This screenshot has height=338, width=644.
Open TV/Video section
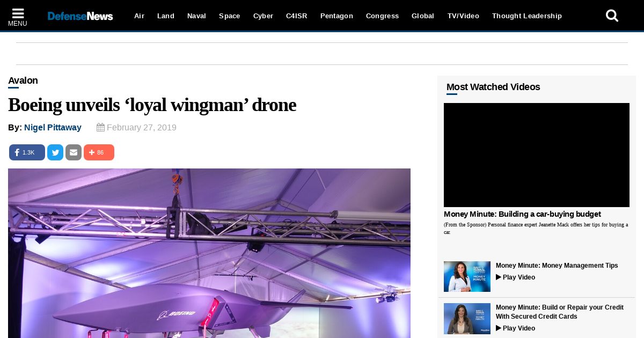point(463,16)
